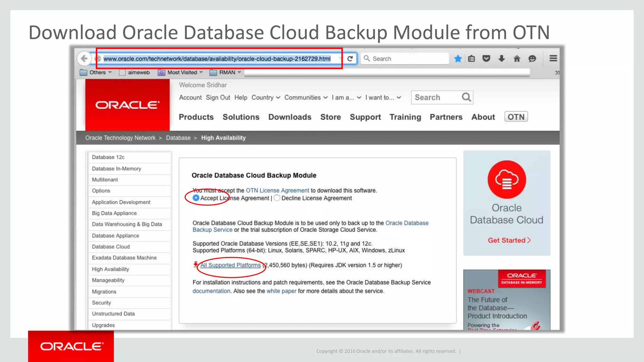Click the High Availability breadcrumb
This screenshot has height=362, width=644.
[223, 138]
